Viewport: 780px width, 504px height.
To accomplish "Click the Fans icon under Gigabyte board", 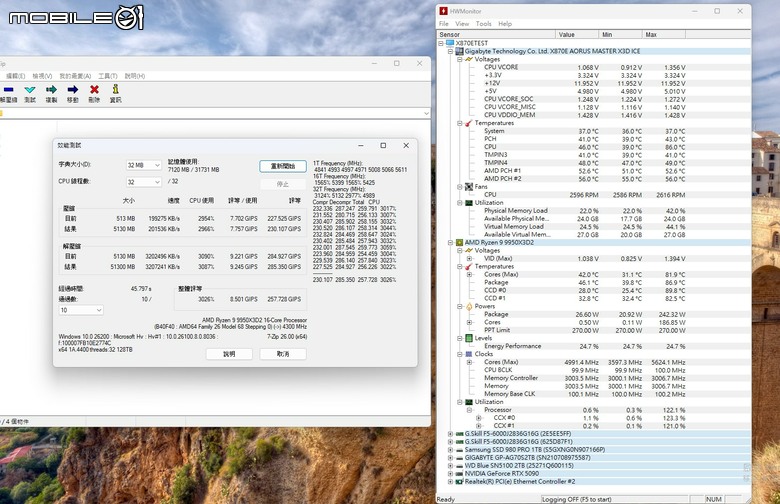I will pos(469,187).
